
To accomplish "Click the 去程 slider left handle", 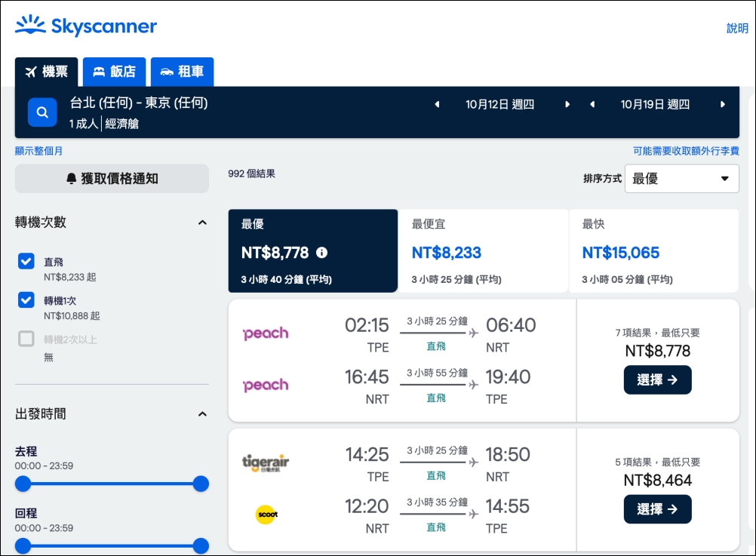I will (x=23, y=484).
